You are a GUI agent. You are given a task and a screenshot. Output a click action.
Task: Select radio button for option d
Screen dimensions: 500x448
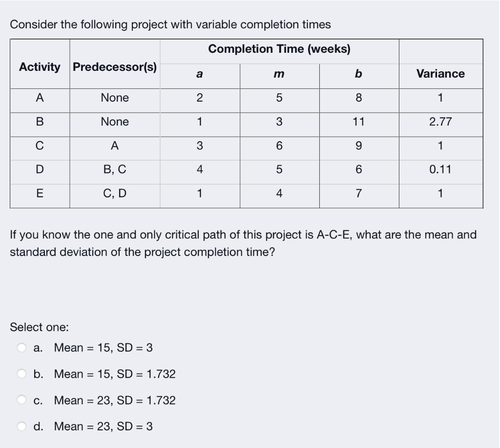tap(21, 427)
